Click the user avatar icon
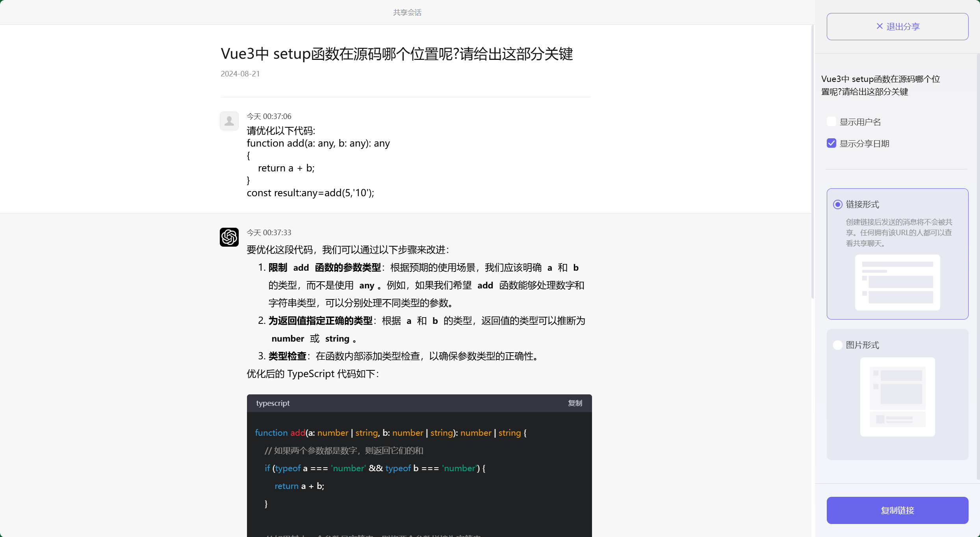This screenshot has width=980, height=537. click(x=229, y=121)
